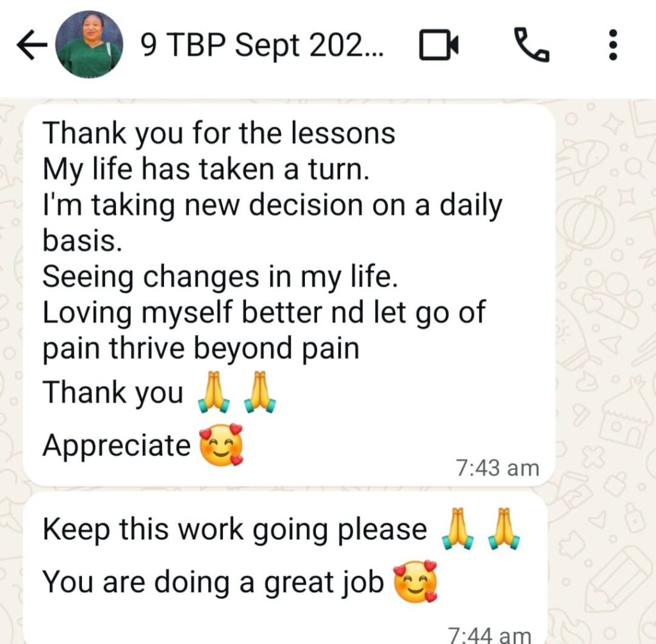656x644 pixels.
Task: Start a video call
Action: [439, 45]
